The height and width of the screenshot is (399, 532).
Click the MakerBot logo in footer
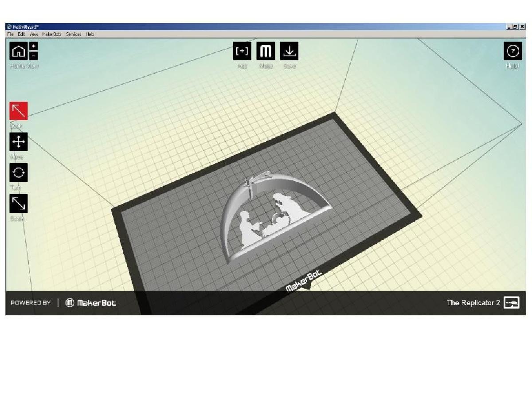pyautogui.click(x=91, y=303)
